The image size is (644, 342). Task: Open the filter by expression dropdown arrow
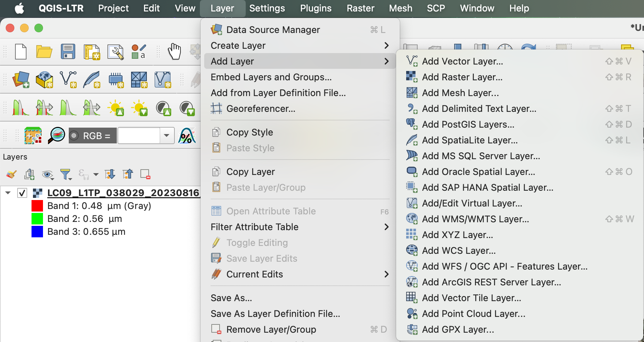coord(96,175)
